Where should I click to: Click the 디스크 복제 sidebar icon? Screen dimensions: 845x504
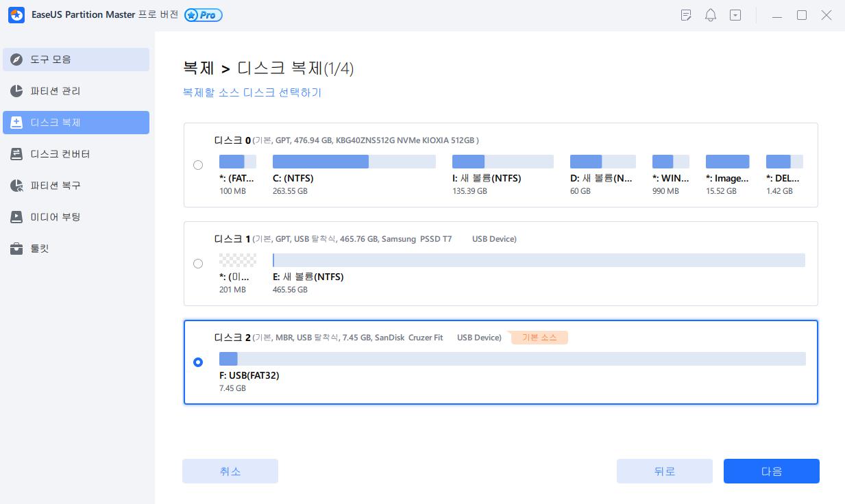(x=17, y=123)
